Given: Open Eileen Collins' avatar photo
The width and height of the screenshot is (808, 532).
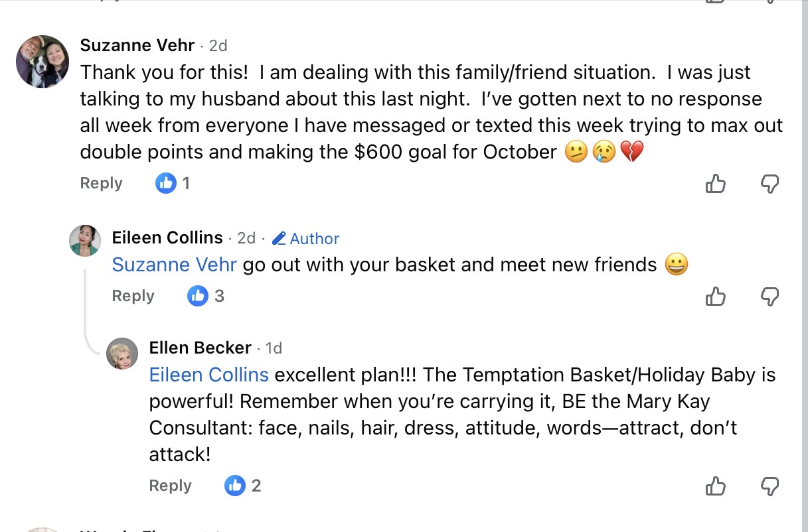Looking at the screenshot, I should pos(85,240).
